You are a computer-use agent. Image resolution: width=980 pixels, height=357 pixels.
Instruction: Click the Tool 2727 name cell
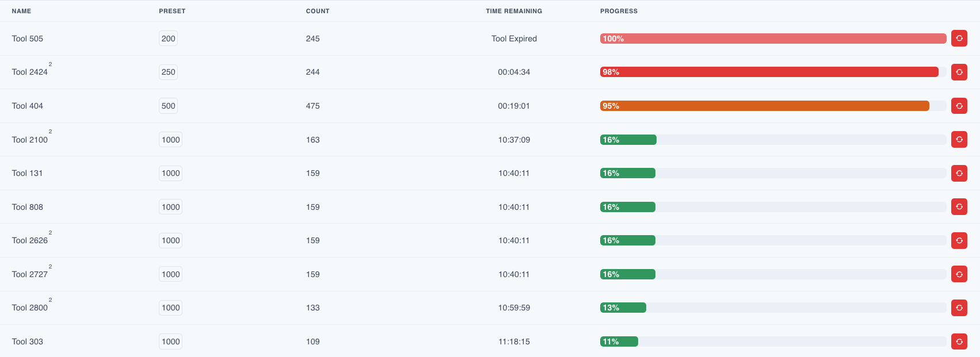click(30, 274)
